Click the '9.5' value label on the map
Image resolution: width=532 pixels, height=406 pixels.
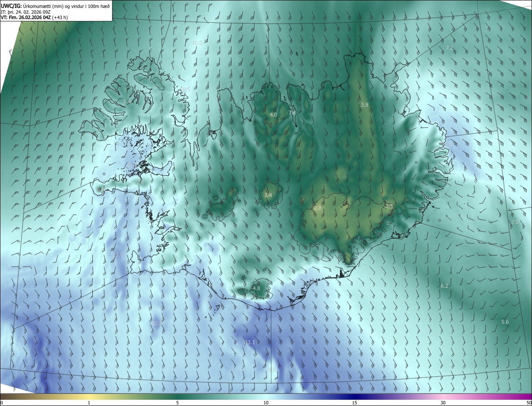(272, 369)
